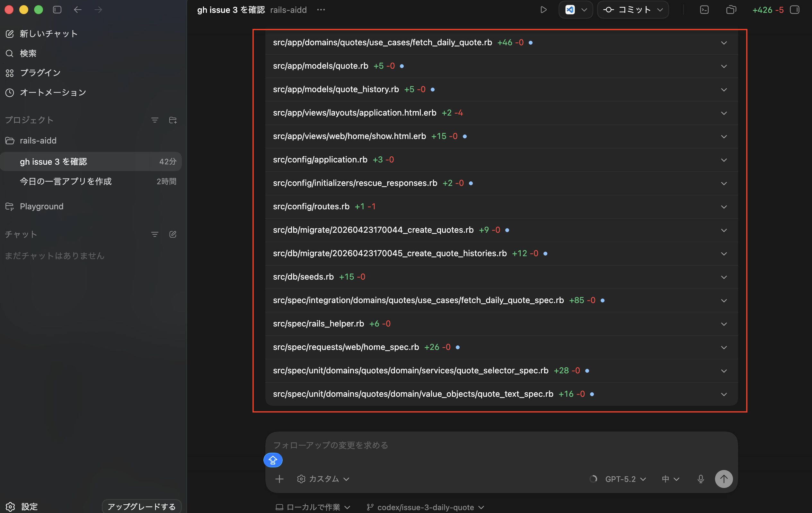
Task: Click the run play icon in toolbar
Action: click(x=543, y=10)
